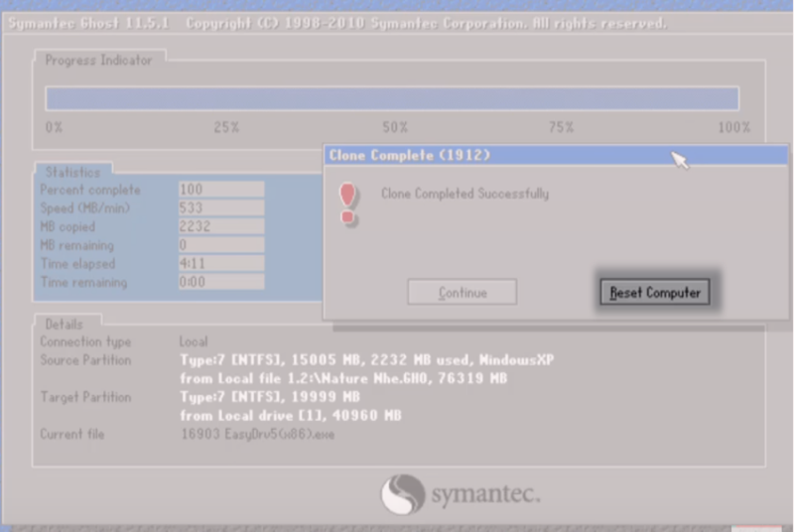This screenshot has height=532, width=794.
Task: Select the Time elapsed value 4:11
Action: click(x=221, y=263)
